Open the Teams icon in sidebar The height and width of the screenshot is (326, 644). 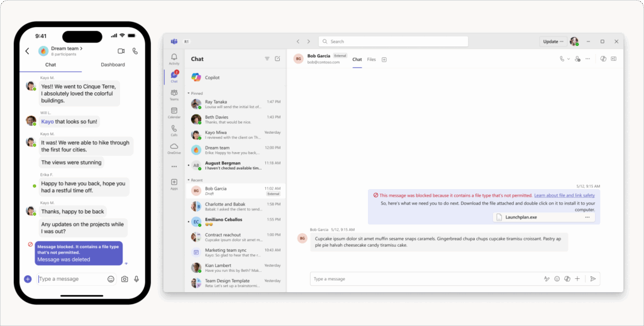(174, 95)
